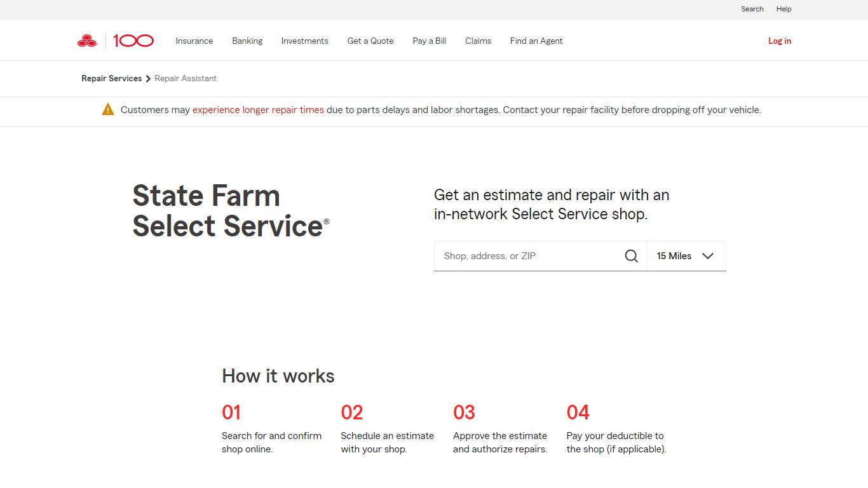This screenshot has height=488, width=868.
Task: Click 'Schedule an estimate with your shop.' text
Action: click(388, 442)
